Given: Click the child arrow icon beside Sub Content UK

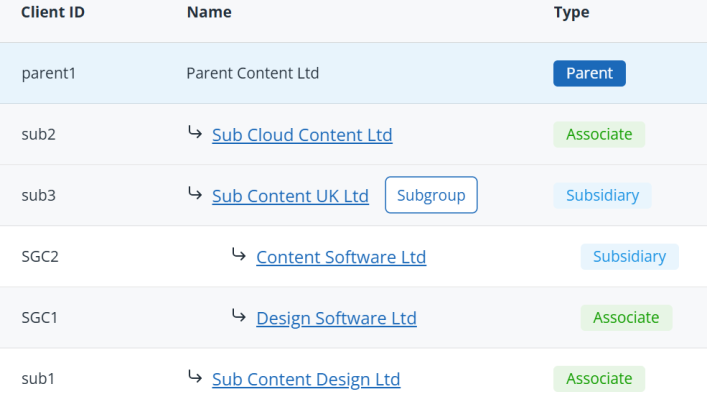Looking at the screenshot, I should 195,193.
